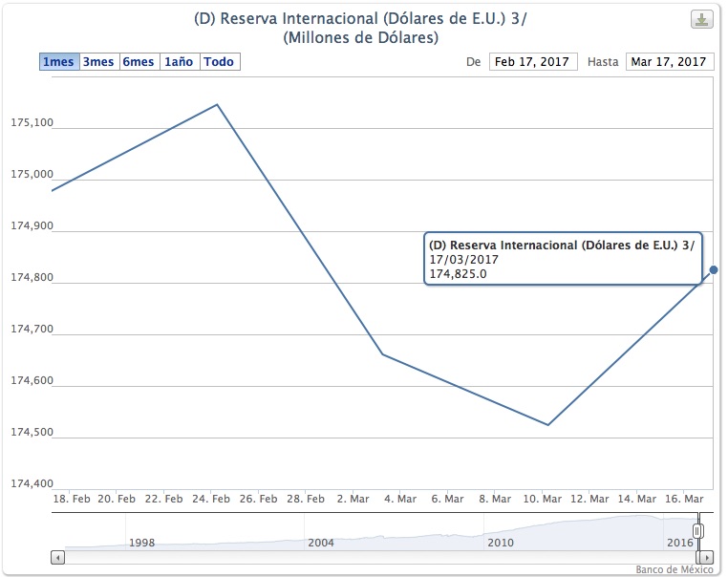Click the De start date field
The height and width of the screenshot is (577, 728).
tap(534, 62)
